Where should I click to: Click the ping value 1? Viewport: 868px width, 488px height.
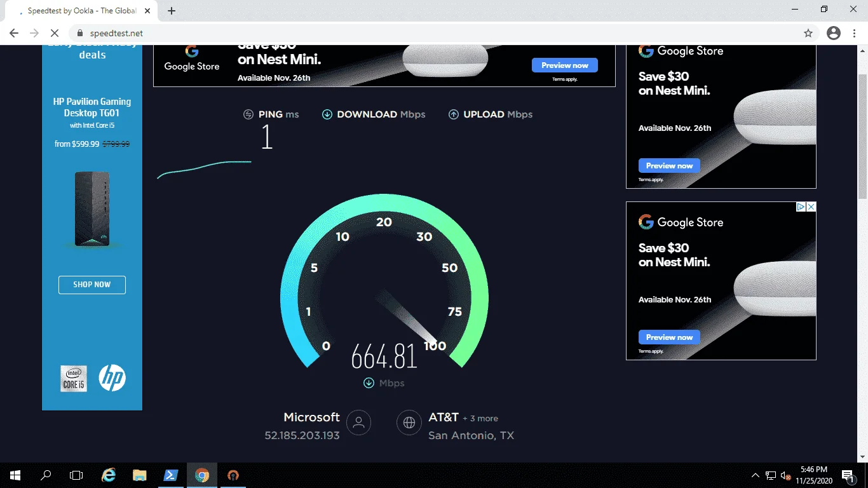pos(267,137)
